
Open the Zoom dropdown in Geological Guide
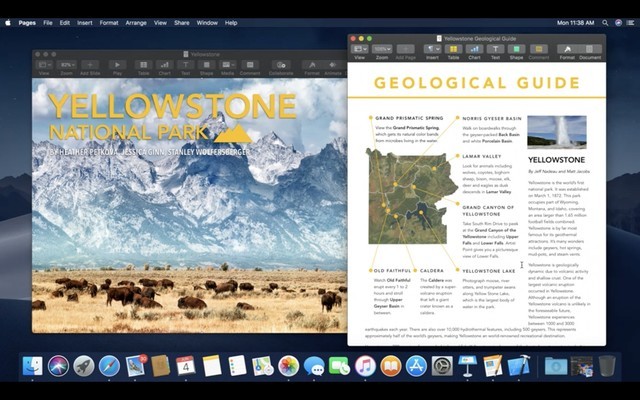coord(382,49)
